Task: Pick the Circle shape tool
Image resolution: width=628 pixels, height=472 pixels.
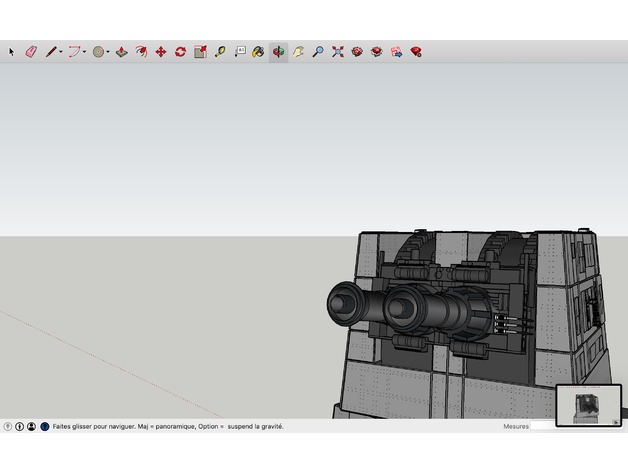Action: point(99,52)
